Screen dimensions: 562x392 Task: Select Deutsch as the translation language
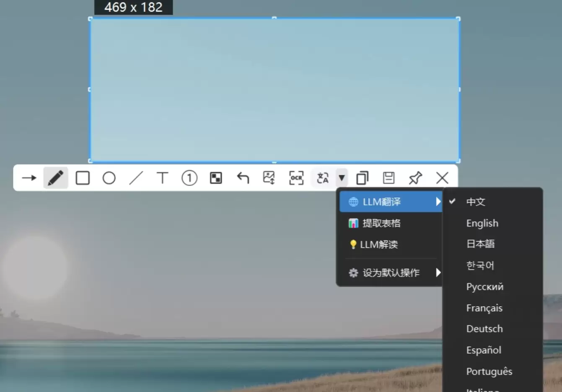click(x=484, y=329)
